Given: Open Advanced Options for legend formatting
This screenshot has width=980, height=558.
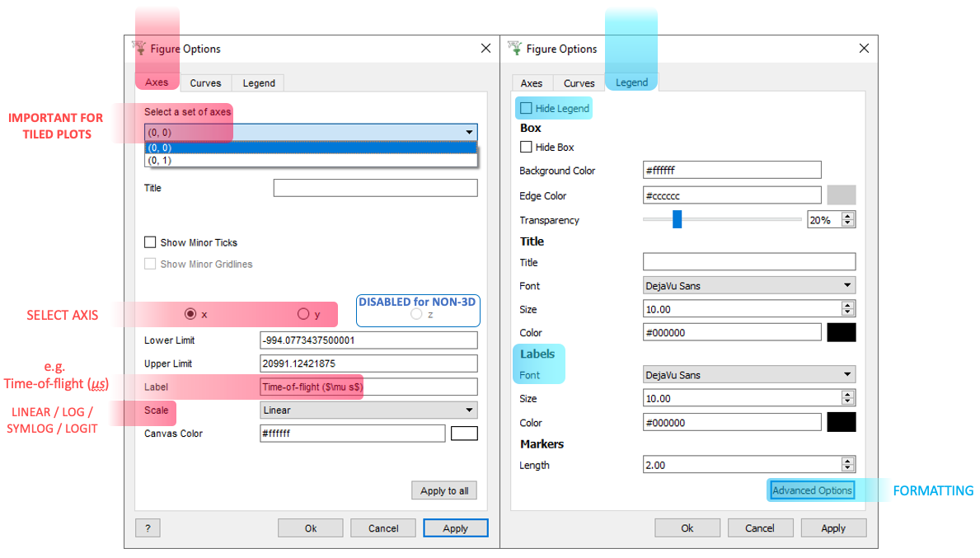Looking at the screenshot, I should 811,490.
